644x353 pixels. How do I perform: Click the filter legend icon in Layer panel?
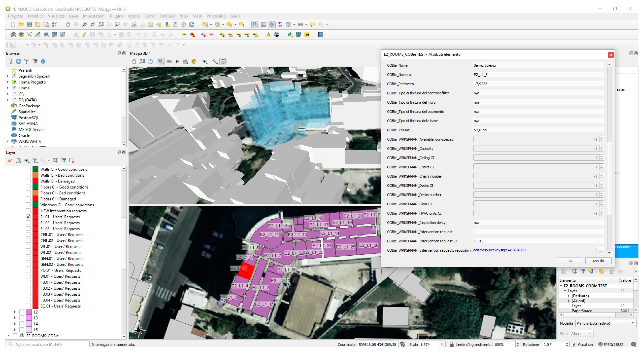pyautogui.click(x=35, y=161)
